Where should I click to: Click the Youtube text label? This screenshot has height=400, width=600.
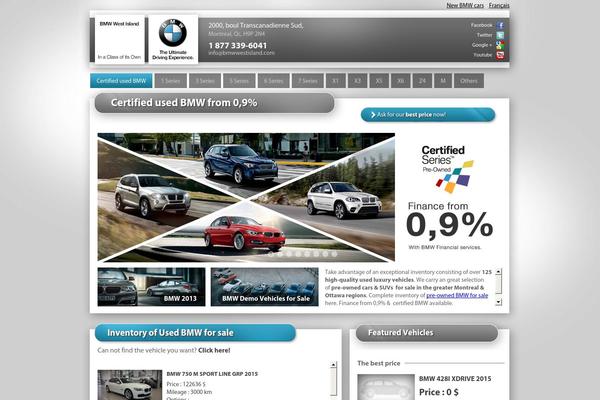pos(483,55)
